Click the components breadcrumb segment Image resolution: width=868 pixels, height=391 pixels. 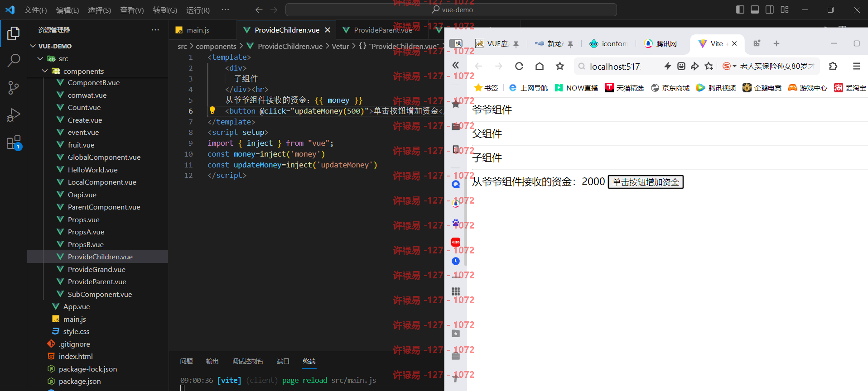216,46
